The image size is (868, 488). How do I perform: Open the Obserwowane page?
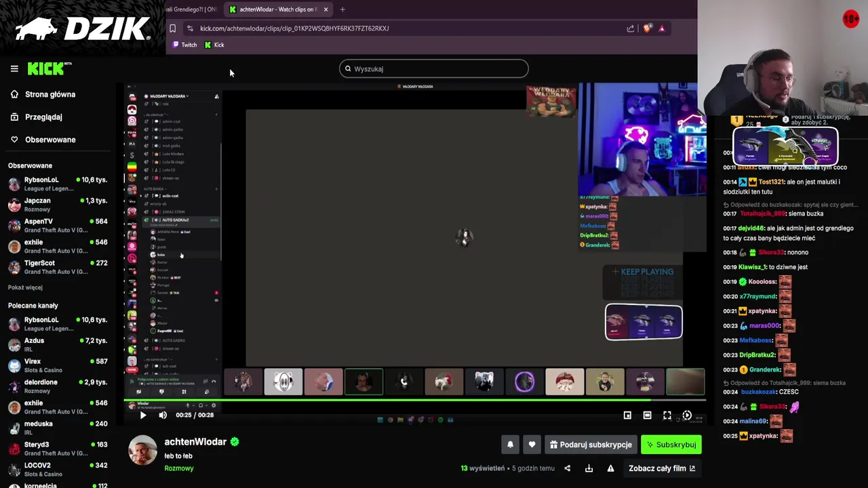coord(50,140)
